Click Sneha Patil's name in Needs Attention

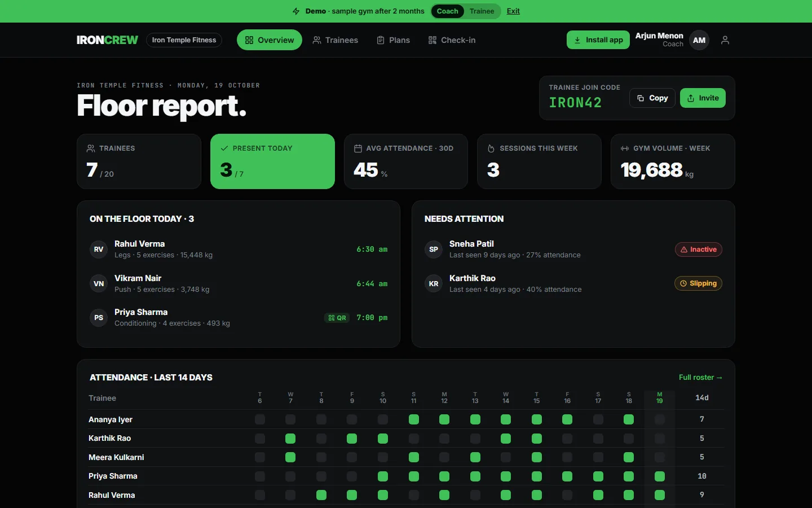pyautogui.click(x=471, y=244)
